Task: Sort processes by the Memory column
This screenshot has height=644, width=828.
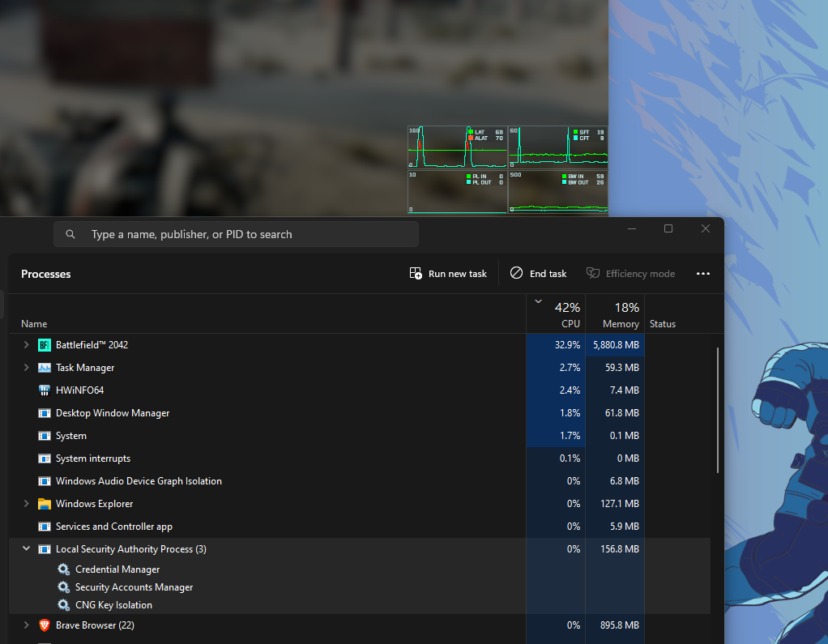Action: coord(615,314)
